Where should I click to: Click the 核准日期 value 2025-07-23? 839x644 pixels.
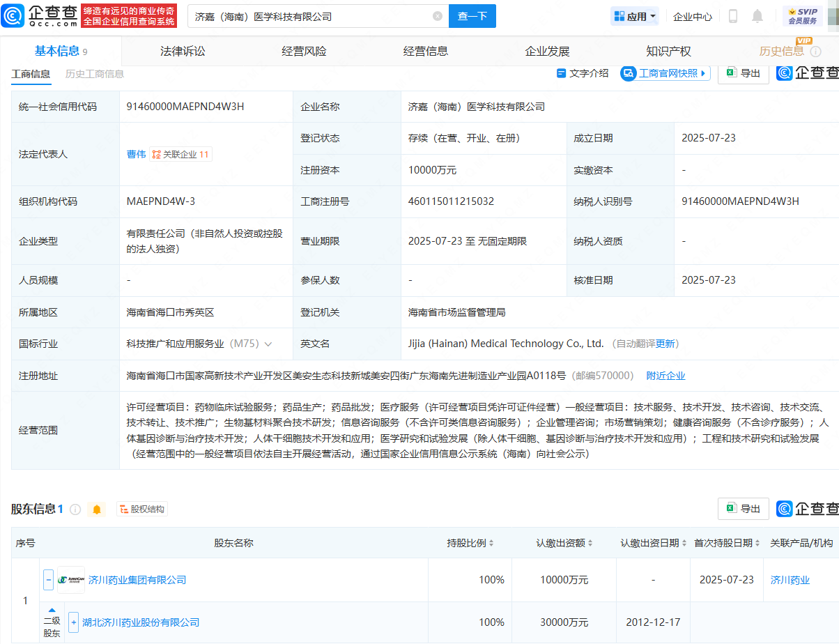[x=709, y=280]
